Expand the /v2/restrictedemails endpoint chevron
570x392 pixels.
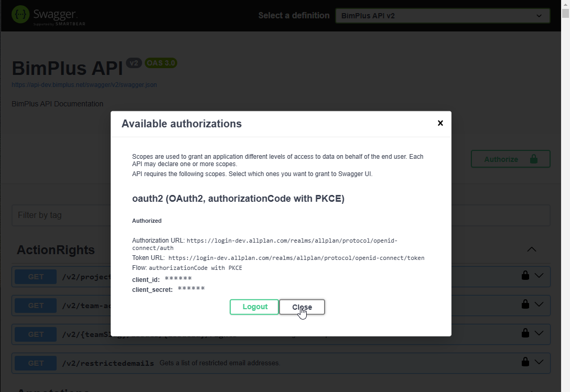pos(539,362)
